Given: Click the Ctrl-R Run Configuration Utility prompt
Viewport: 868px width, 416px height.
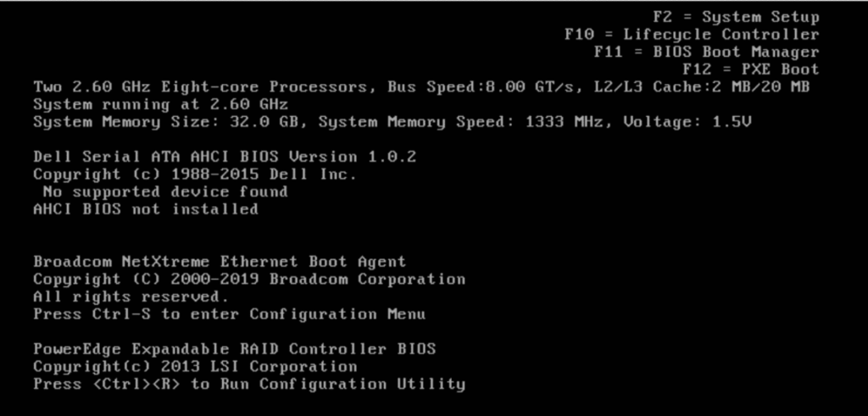Looking at the screenshot, I should point(249,385).
